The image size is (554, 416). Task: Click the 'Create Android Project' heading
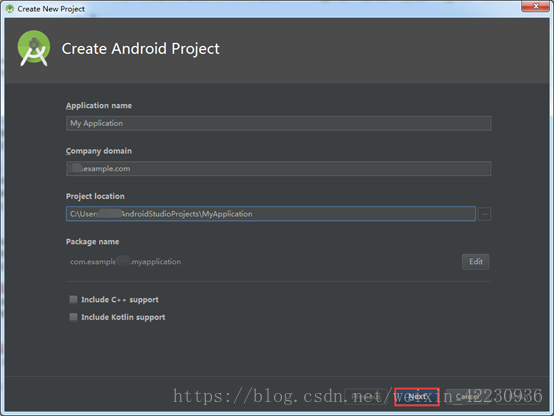point(141,49)
